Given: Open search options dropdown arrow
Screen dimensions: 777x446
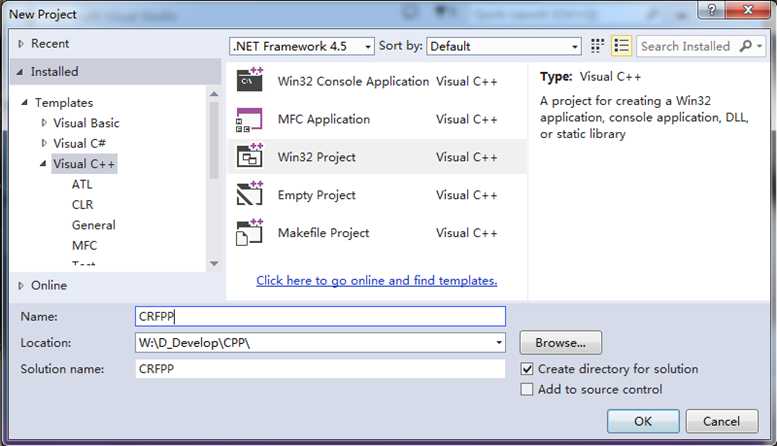Looking at the screenshot, I should 759,46.
